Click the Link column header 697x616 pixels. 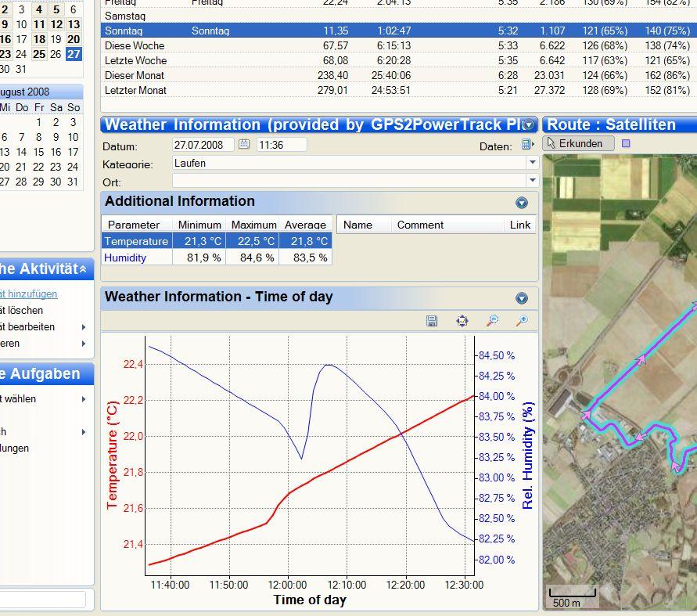(520, 225)
